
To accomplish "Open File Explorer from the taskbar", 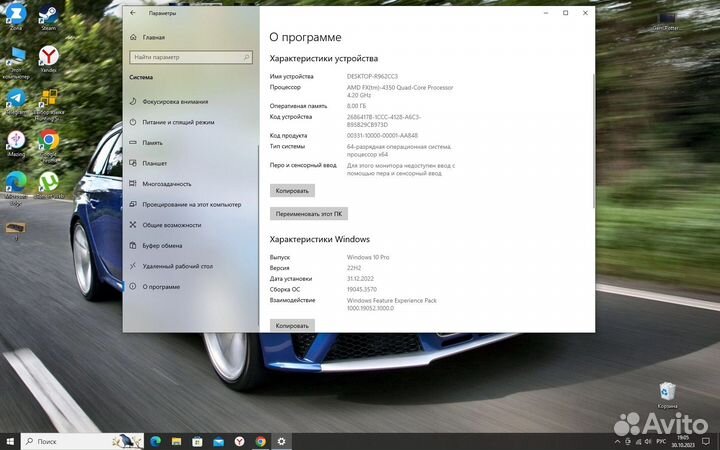I will pyautogui.click(x=176, y=441).
